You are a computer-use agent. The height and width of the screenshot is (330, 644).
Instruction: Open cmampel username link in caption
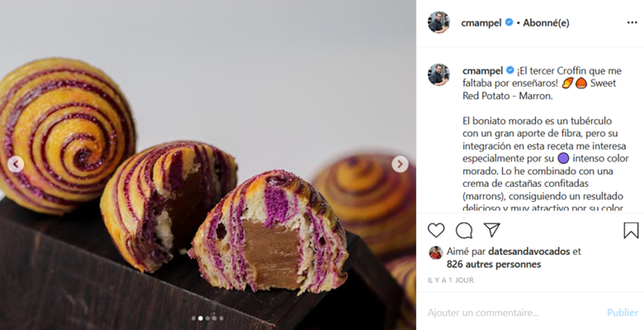[x=482, y=71]
